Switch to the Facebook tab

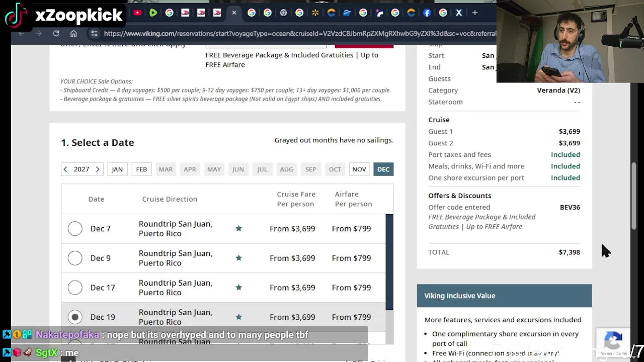427,13
